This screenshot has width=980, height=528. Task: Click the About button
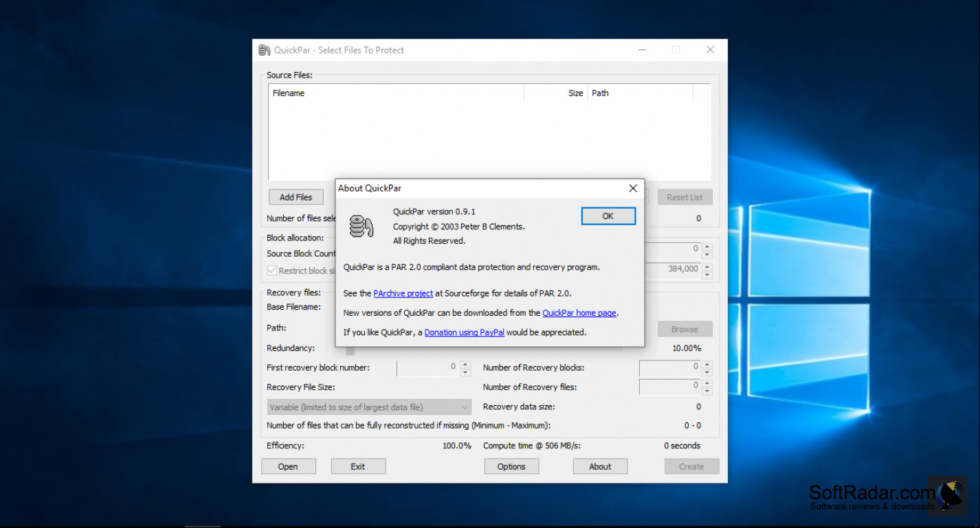pyautogui.click(x=600, y=466)
